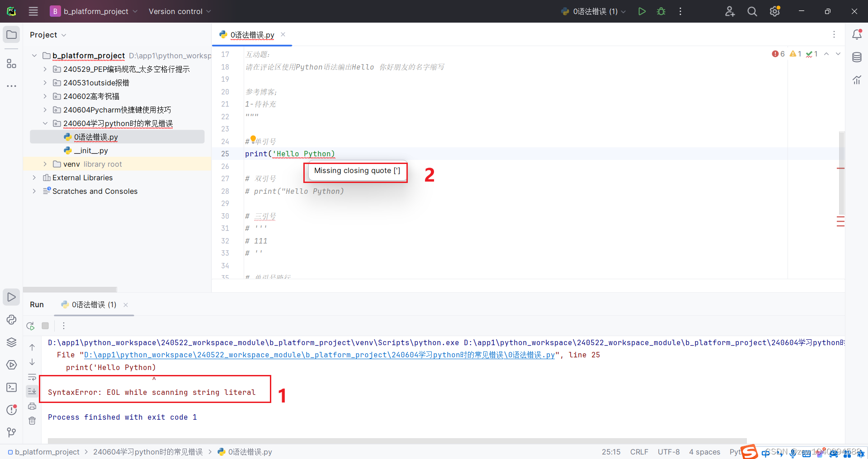Open the Services tool window
The width and height of the screenshot is (868, 459).
[x=11, y=365]
